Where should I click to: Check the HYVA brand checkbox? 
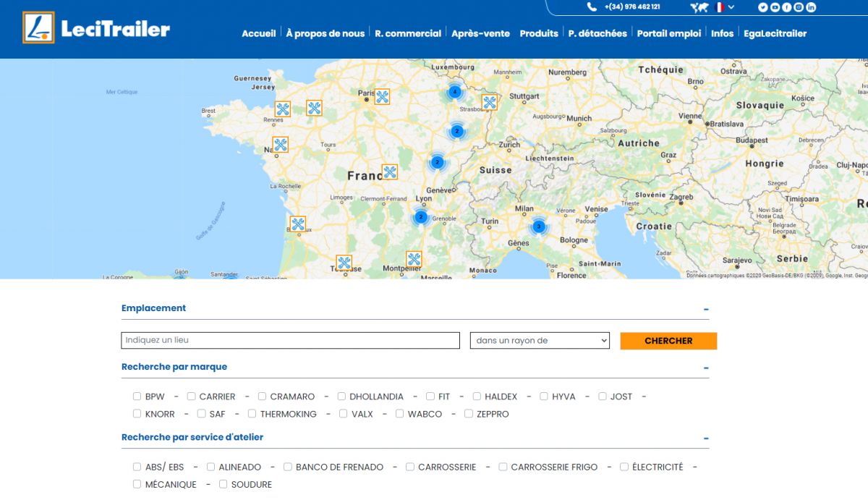pyautogui.click(x=544, y=397)
